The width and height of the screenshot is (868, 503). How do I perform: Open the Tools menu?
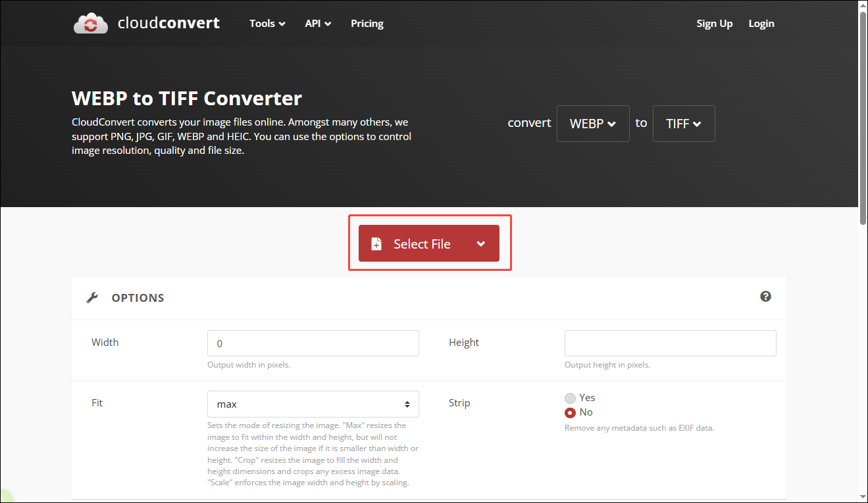(266, 23)
